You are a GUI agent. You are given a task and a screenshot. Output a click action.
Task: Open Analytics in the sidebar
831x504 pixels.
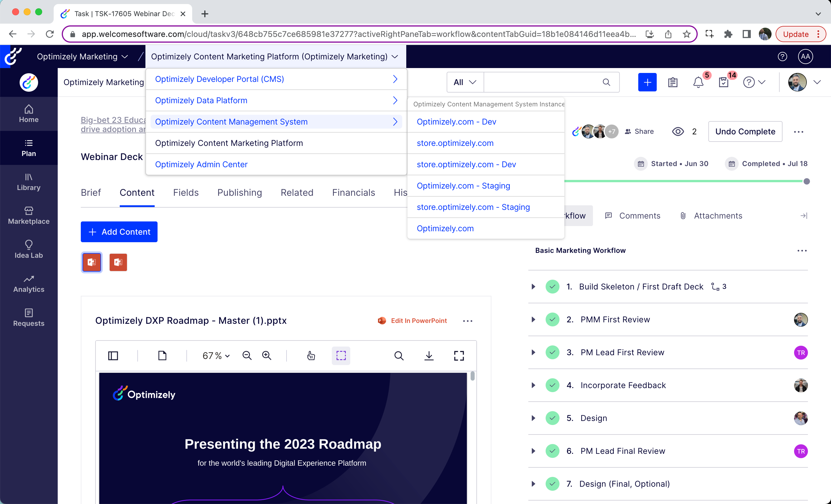coord(29,284)
